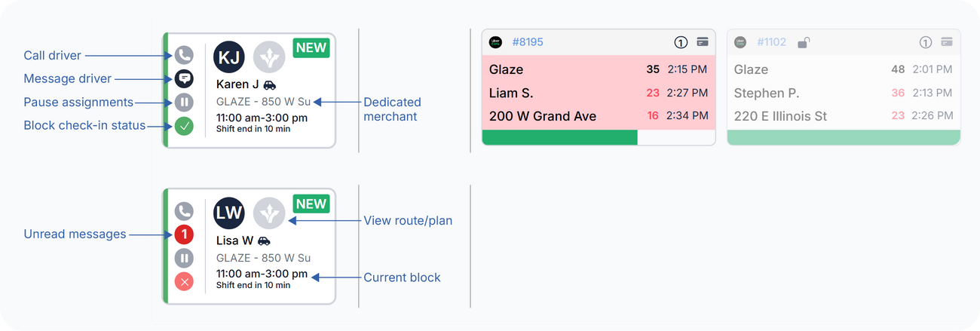Click the unlock icon beside #1102

pos(803,42)
